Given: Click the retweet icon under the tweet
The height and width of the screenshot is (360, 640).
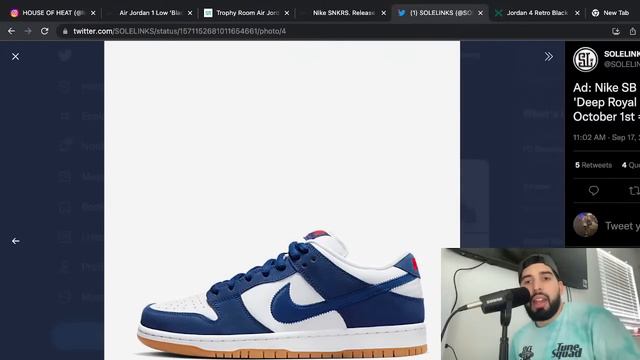Looking at the screenshot, I should point(634,191).
